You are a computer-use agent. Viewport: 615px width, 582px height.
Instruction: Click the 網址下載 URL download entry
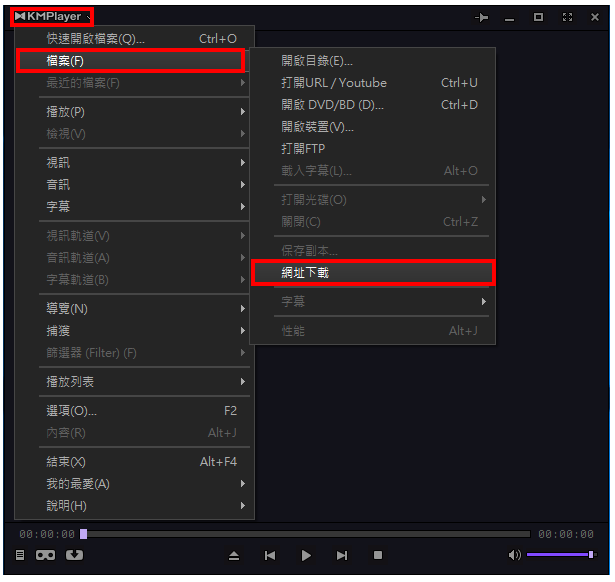coord(373,273)
